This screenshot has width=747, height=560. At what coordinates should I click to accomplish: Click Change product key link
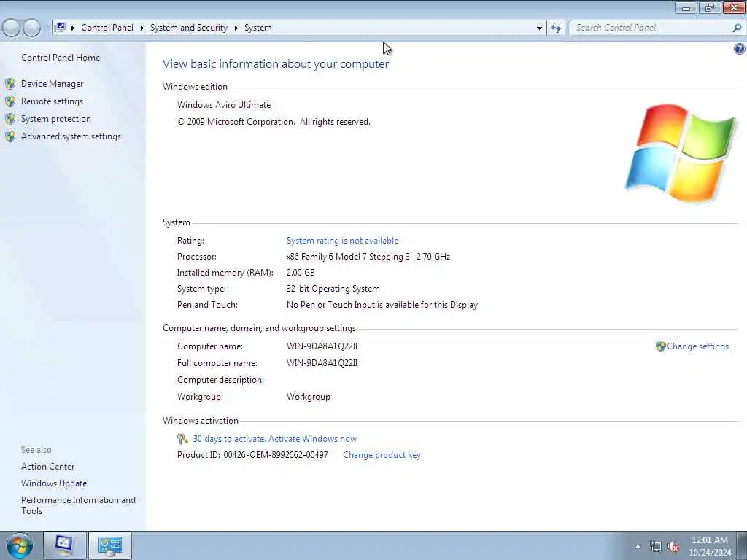pos(382,455)
